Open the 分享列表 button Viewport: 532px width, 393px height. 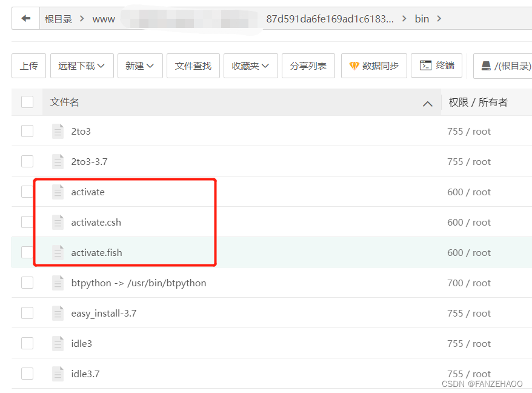[308, 66]
